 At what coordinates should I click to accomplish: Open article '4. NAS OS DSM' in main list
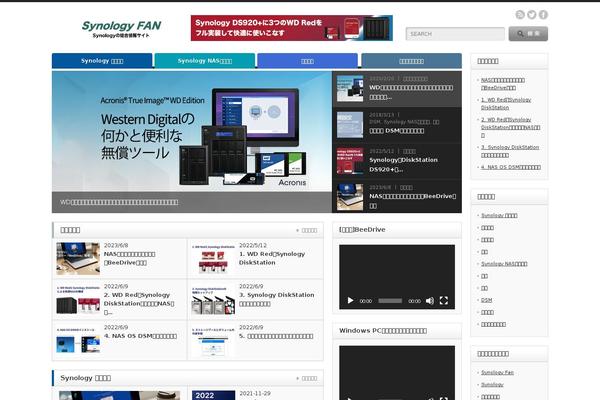[140, 336]
